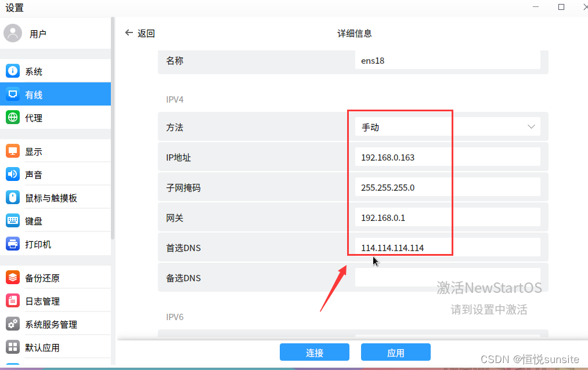Click the 名称 row label
Screen dimensions: 588x370
tap(175, 61)
